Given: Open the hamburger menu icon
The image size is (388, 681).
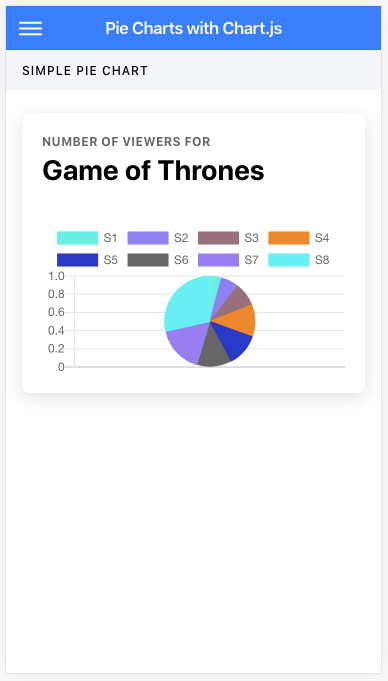Looking at the screenshot, I should tap(30, 28).
